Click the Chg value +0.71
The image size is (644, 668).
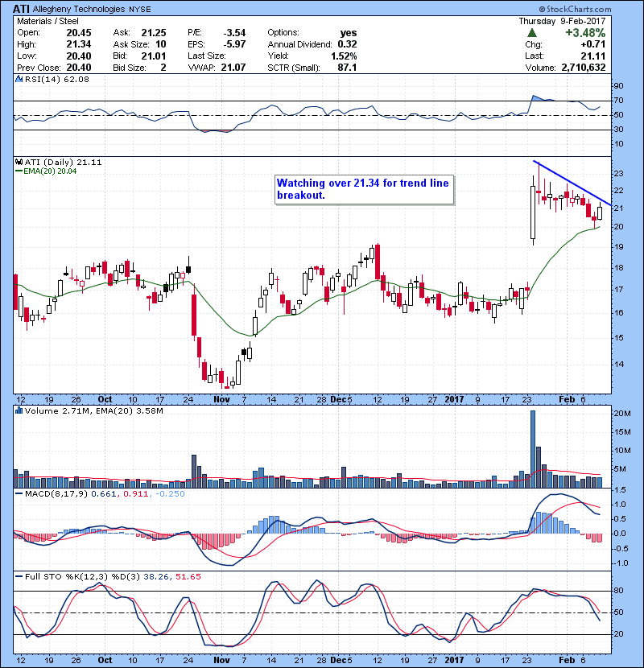(592, 44)
